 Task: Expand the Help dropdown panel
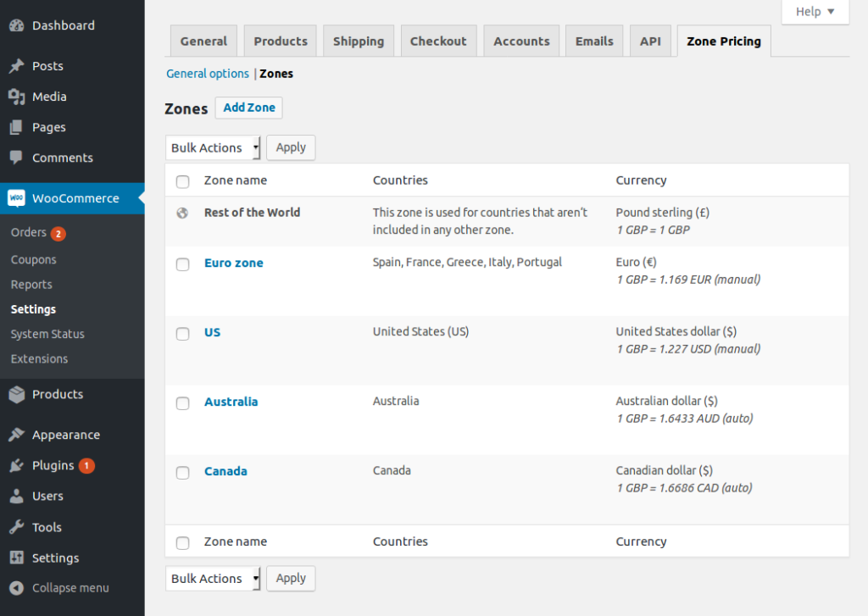[815, 11]
